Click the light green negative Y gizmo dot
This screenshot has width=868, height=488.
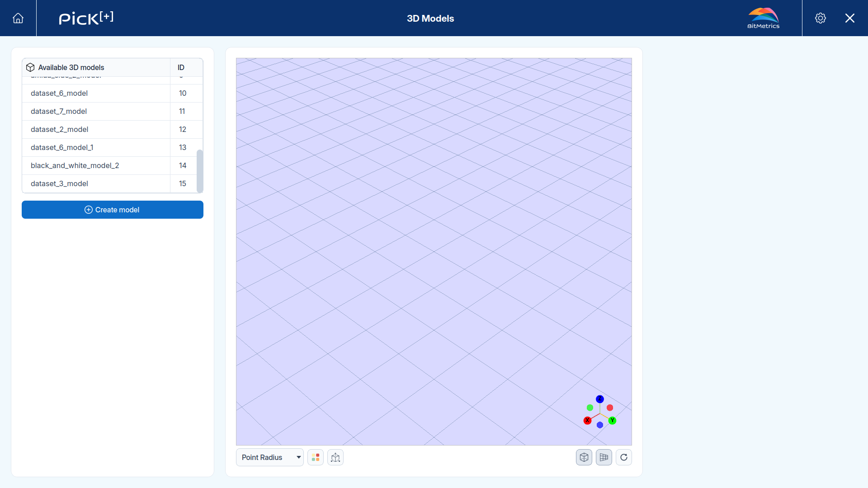pos(590,408)
